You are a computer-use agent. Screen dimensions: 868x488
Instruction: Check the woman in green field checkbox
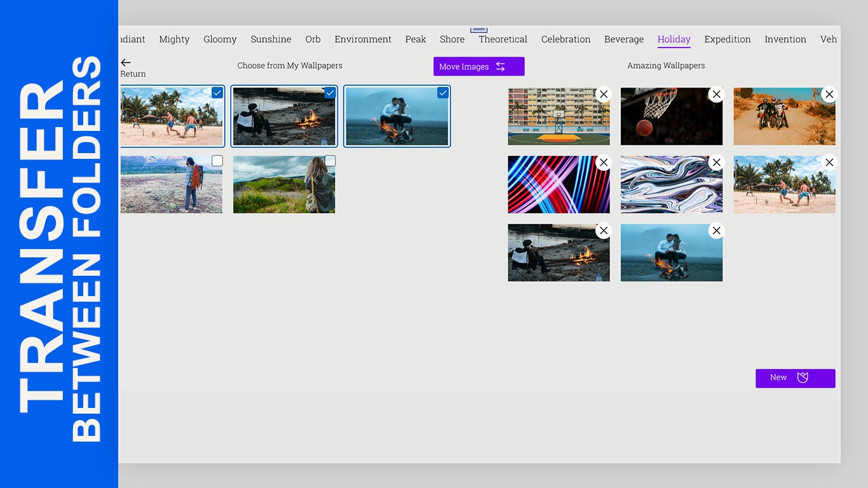click(x=330, y=161)
